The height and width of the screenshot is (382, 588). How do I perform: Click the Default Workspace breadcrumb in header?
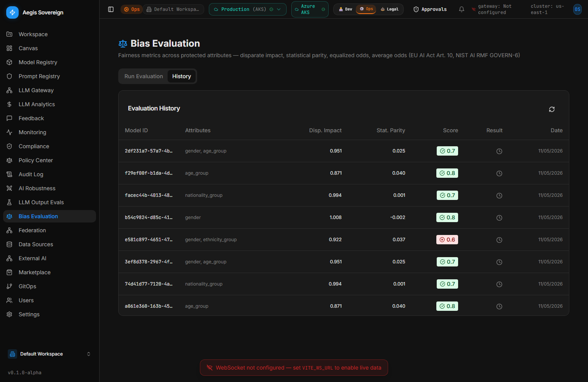[x=173, y=9]
